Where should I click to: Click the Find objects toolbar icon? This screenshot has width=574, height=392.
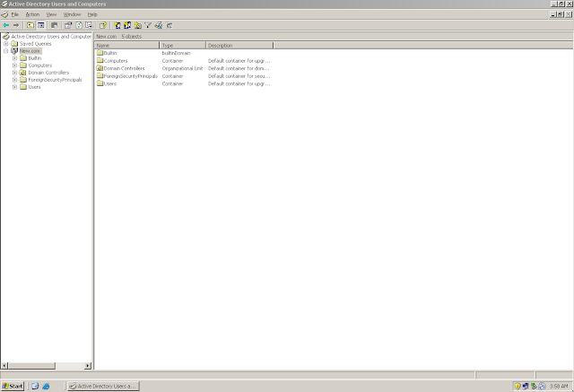tap(159, 25)
